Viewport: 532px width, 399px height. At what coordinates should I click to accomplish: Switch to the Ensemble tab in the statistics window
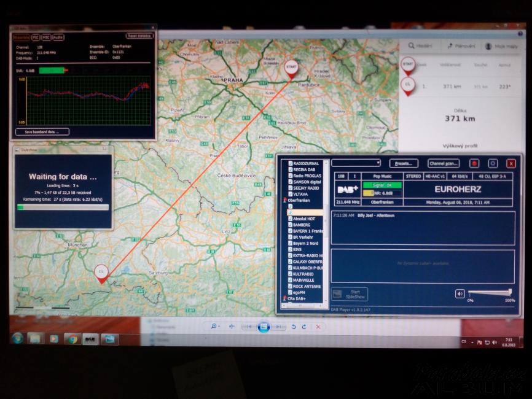(22, 37)
